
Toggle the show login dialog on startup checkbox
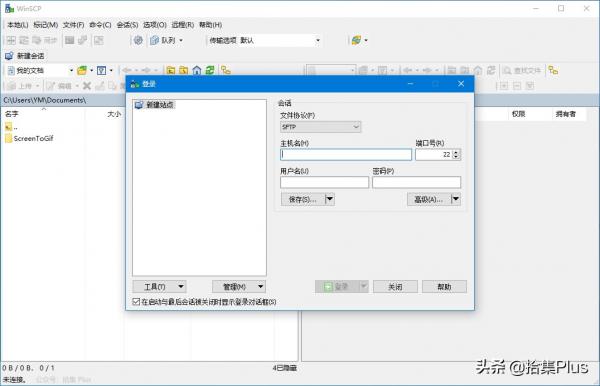click(x=136, y=302)
